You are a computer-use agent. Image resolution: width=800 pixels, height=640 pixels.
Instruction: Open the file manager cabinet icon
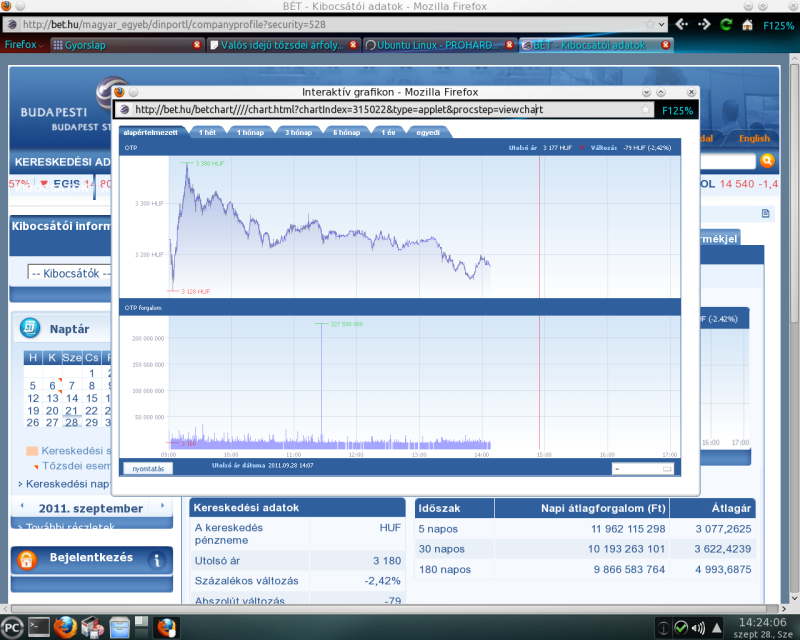[x=119, y=627]
